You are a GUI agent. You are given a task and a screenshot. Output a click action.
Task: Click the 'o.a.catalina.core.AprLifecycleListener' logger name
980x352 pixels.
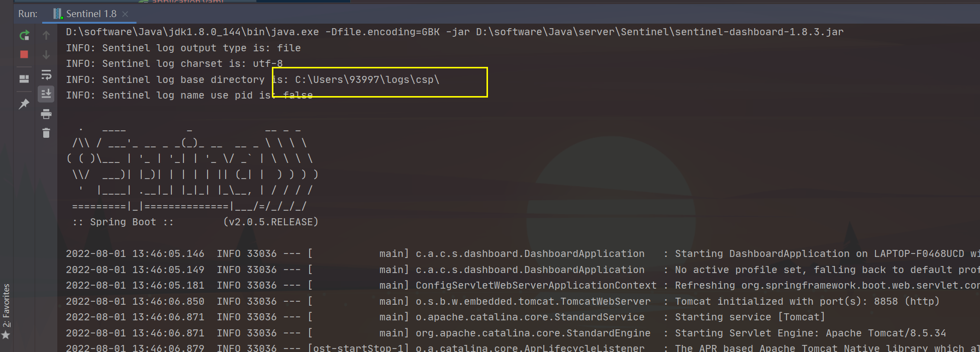530,347
